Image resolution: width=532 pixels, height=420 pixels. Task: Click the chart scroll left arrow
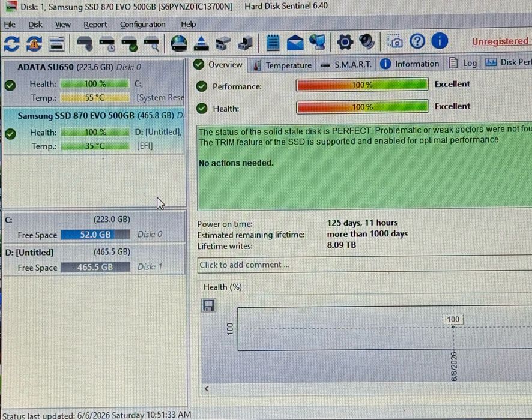207,389
